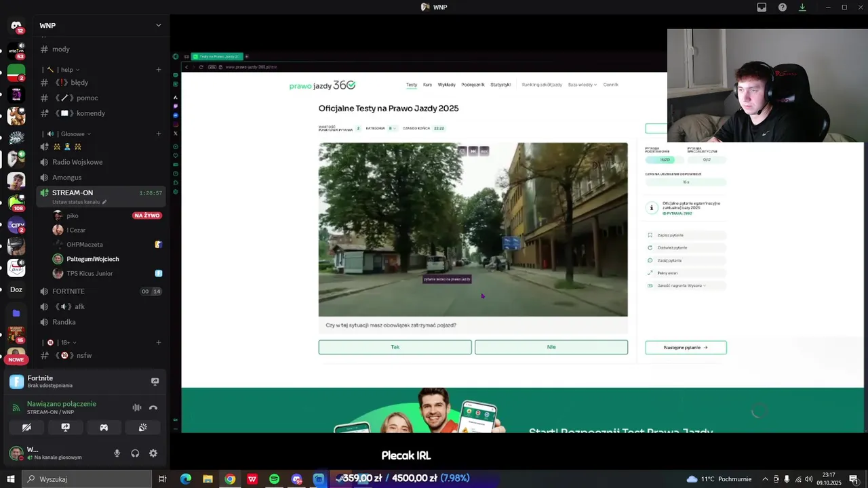Start an activity controller icon

104,428
